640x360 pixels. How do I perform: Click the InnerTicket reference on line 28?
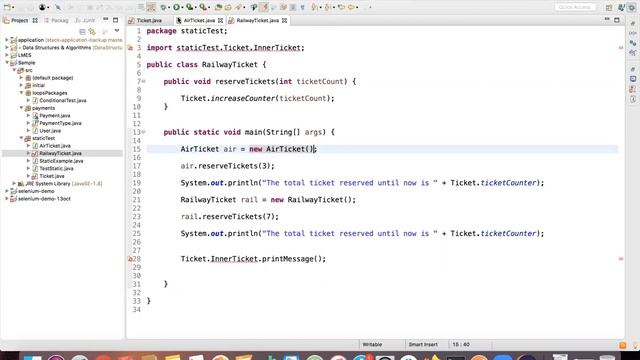(x=234, y=259)
